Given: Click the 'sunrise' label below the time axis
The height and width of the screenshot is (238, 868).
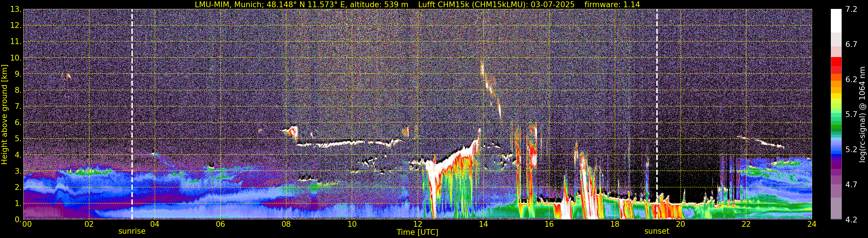Looking at the screenshot, I should [132, 231].
